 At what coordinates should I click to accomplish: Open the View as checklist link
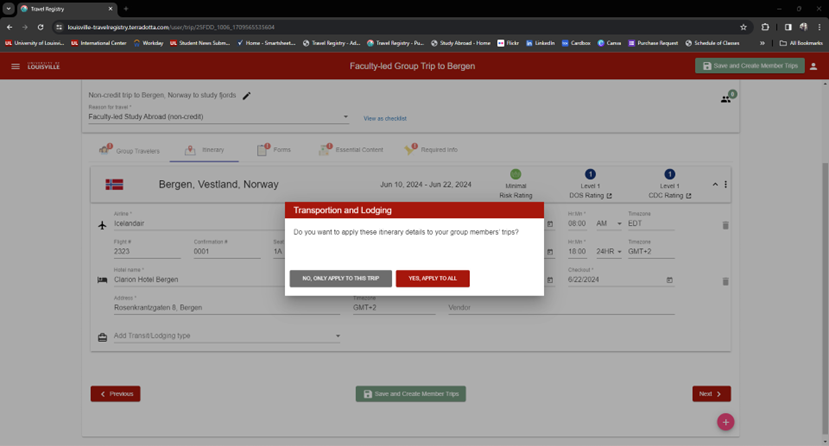[x=385, y=118]
